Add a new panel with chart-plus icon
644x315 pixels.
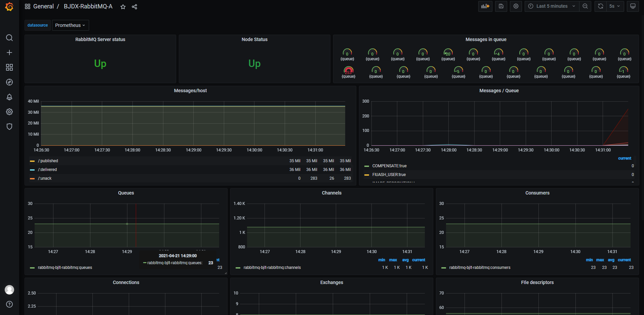click(x=485, y=6)
